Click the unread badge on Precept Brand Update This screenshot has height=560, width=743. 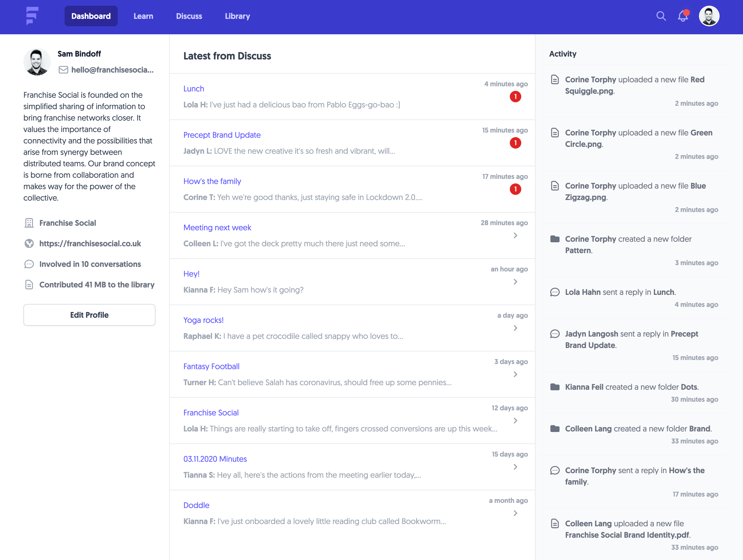tap(515, 143)
